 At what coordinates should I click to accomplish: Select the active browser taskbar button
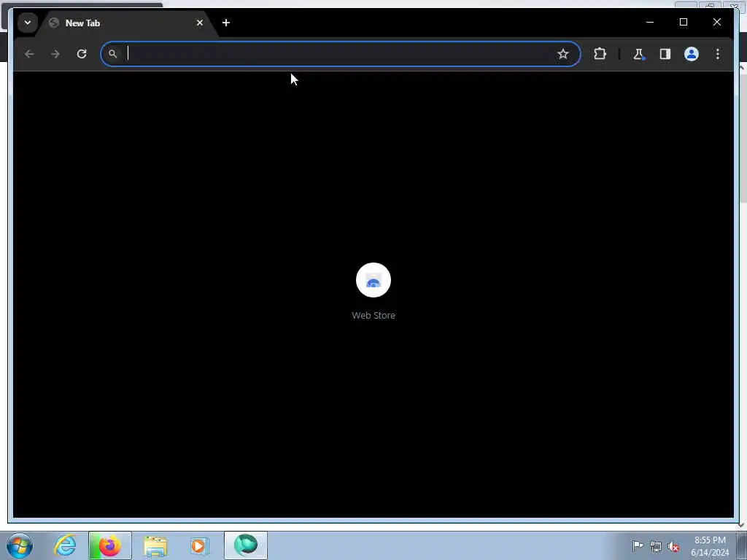(x=246, y=545)
